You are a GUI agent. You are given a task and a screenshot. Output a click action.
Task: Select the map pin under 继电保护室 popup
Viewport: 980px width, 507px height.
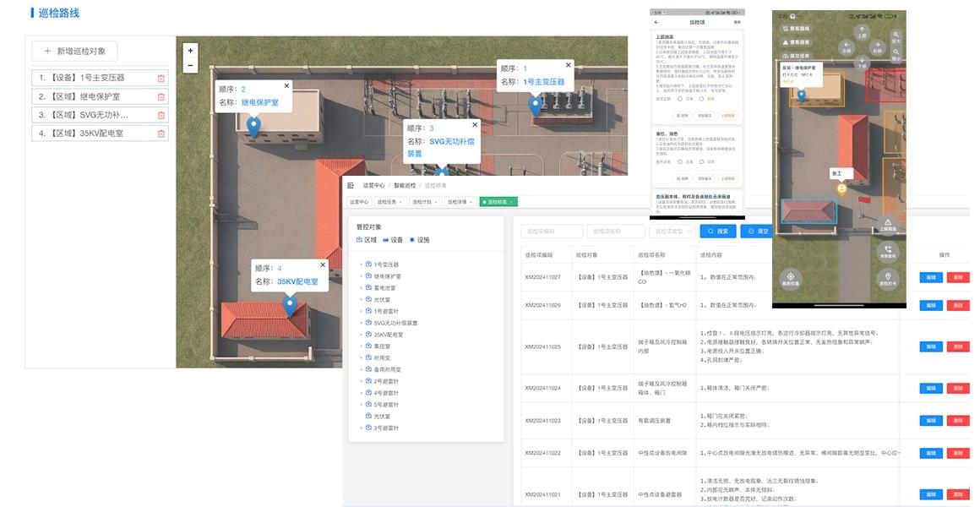253,126
